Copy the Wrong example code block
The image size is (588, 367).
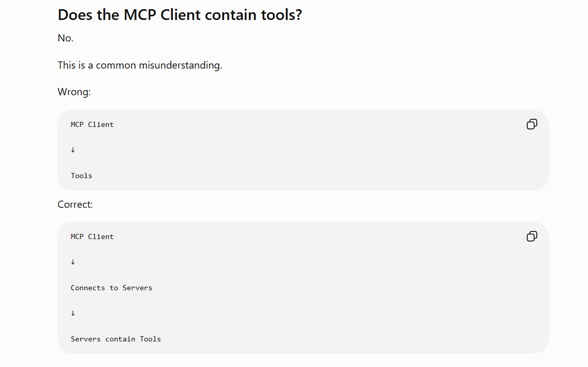(x=532, y=124)
